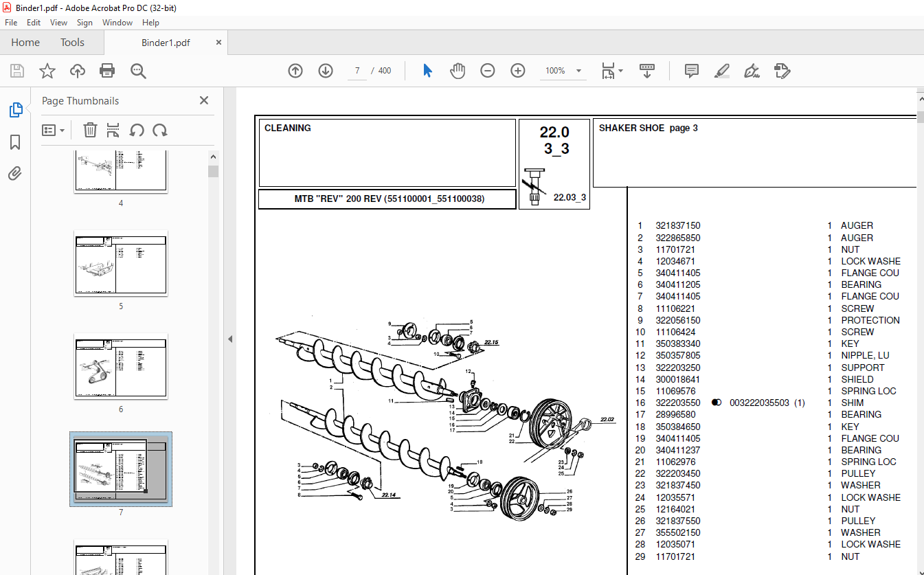This screenshot has height=575, width=924.
Task: Select page 6 thumbnail
Action: coord(121,365)
